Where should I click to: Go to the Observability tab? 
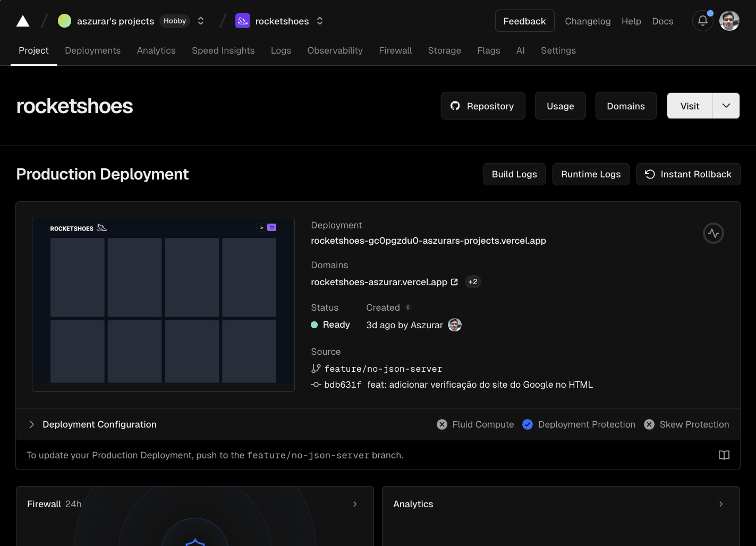point(335,50)
